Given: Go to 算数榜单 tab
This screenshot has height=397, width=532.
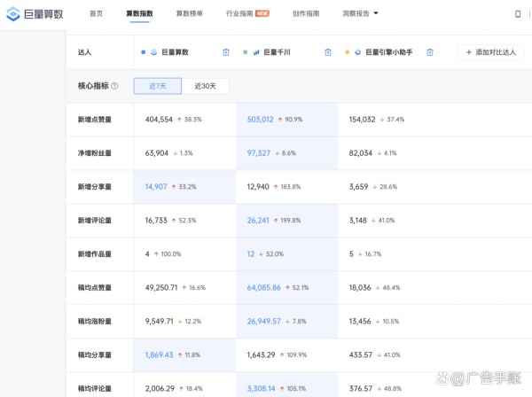Looking at the screenshot, I should click(190, 13).
